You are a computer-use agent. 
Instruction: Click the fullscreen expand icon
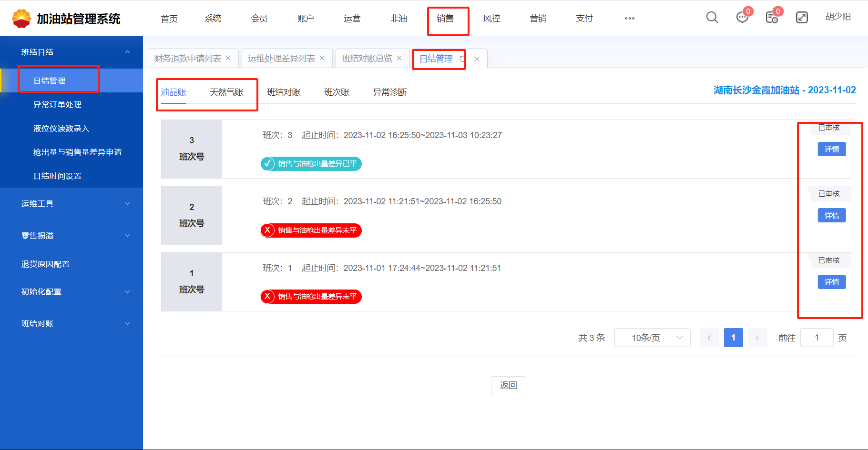[x=802, y=18]
